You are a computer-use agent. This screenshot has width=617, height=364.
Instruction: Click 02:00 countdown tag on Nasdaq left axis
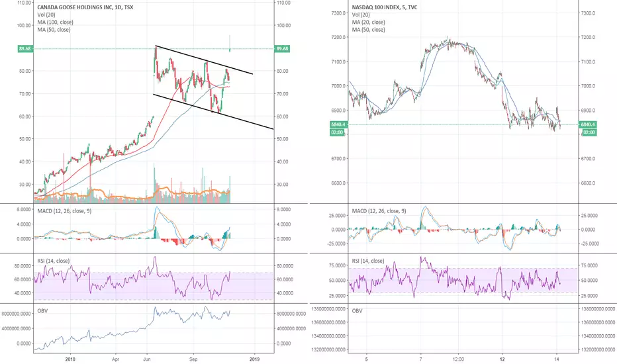pos(337,132)
